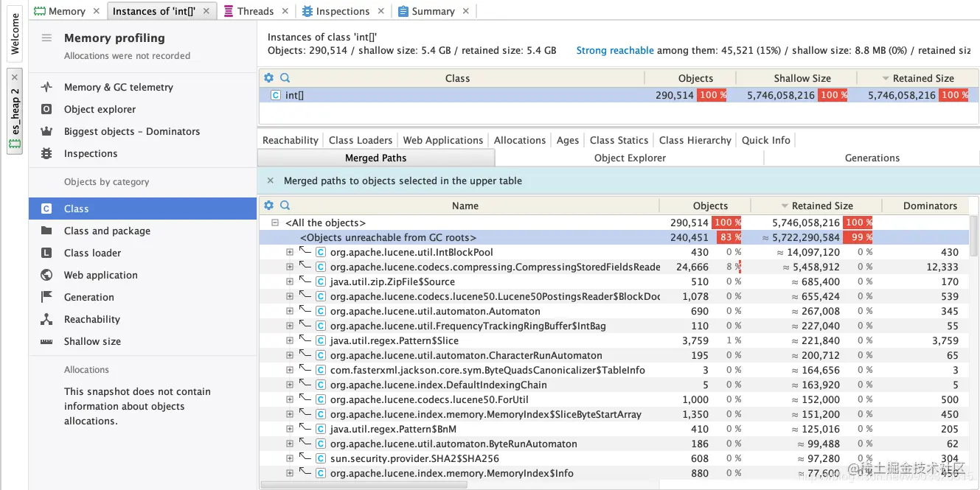Select the Web Applications tab

point(443,140)
